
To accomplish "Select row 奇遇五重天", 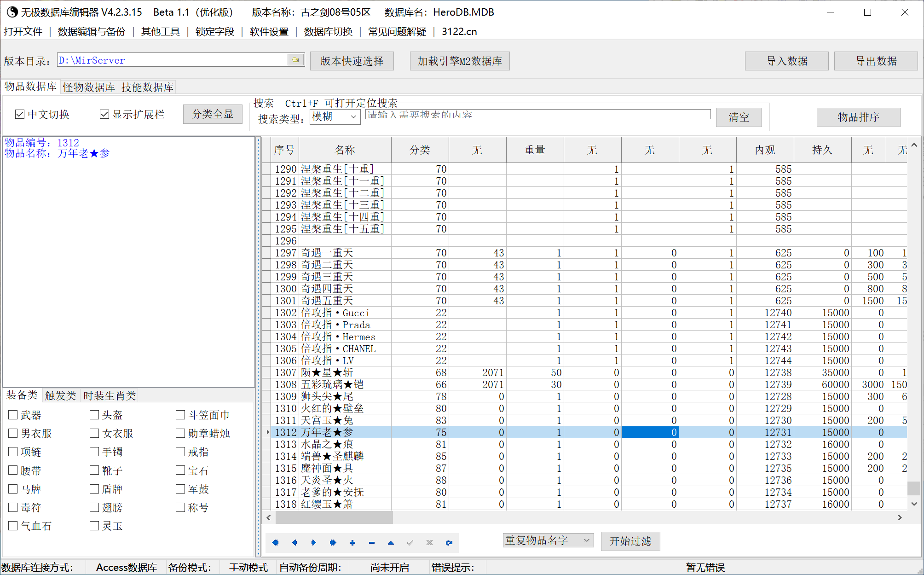I will [584, 301].
